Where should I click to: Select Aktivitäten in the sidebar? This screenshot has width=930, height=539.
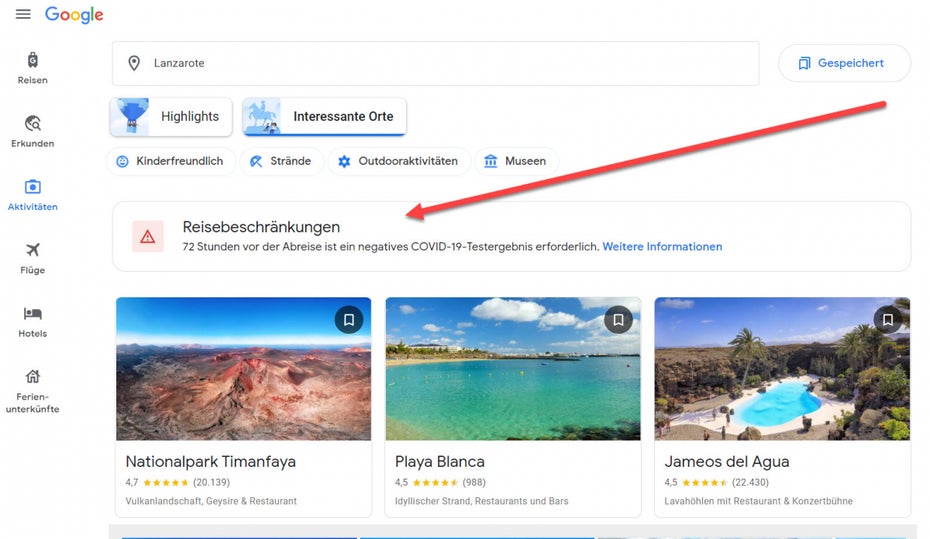click(33, 195)
